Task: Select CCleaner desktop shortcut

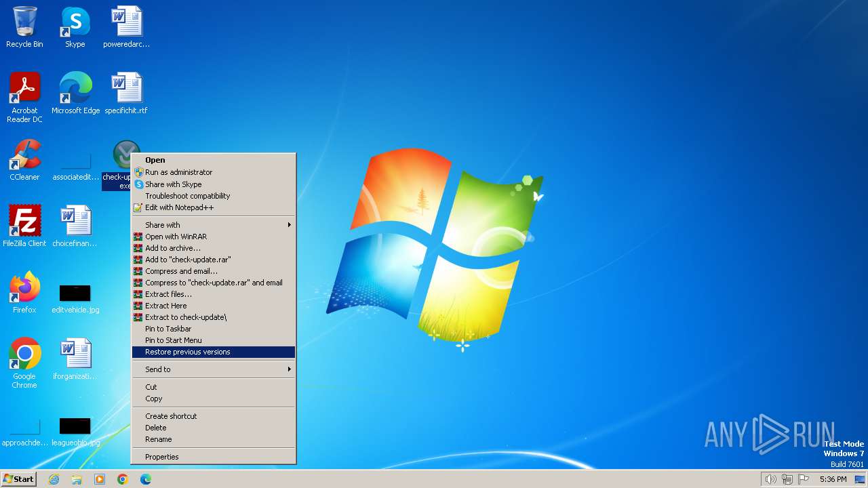Action: [x=24, y=160]
